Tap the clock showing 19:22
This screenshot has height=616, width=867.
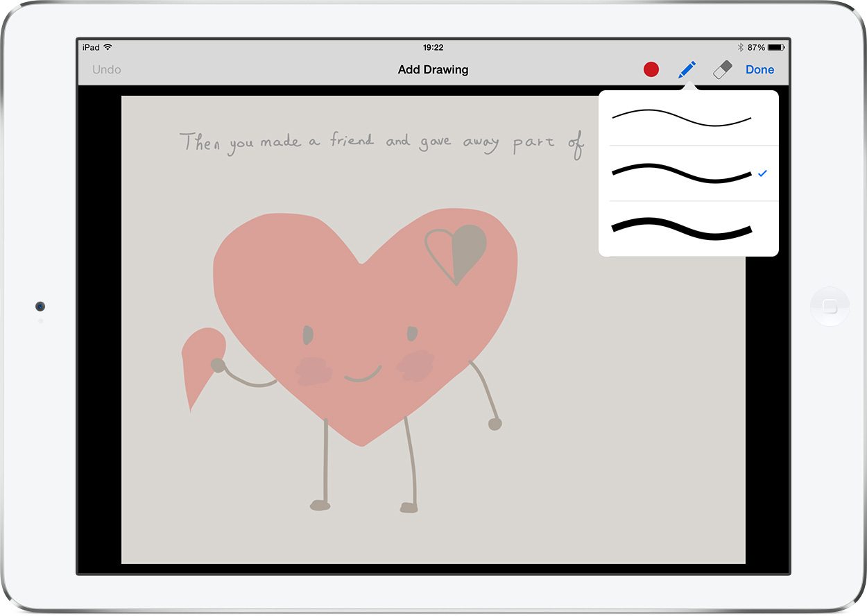433,47
